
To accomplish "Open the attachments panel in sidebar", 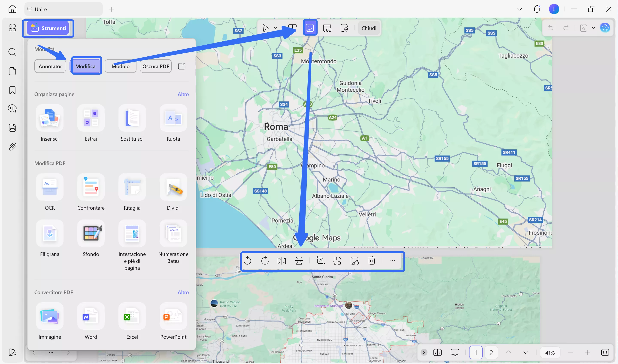I will 12,146.
